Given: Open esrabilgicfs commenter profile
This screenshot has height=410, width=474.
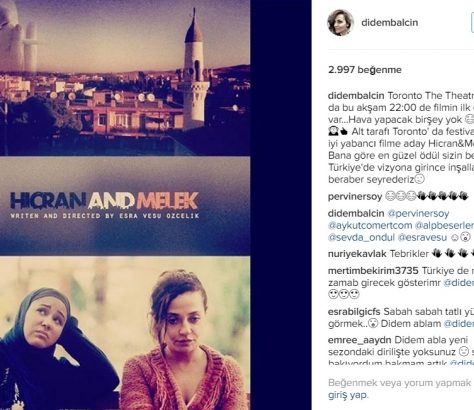Looking at the screenshot, I should click(354, 312).
